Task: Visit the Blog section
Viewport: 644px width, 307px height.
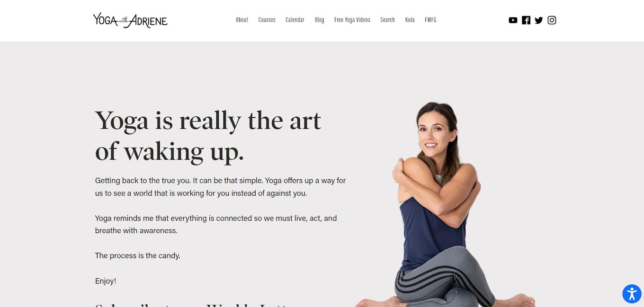Action: pos(319,20)
